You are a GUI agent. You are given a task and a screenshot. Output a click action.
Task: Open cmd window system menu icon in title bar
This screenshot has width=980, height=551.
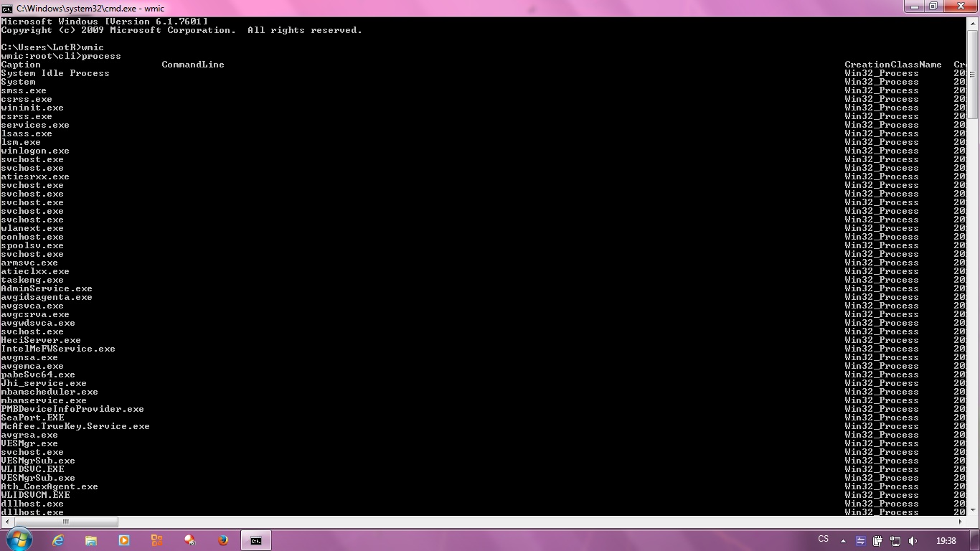coord(7,8)
